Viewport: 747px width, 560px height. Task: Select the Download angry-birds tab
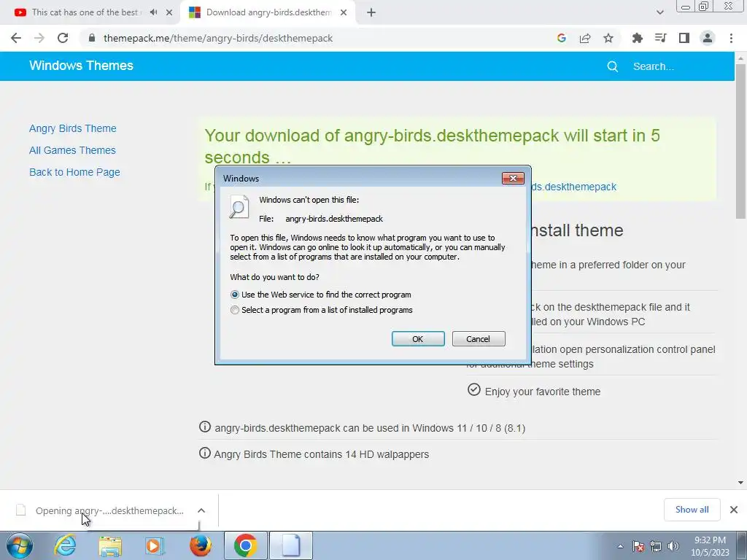pyautogui.click(x=268, y=12)
